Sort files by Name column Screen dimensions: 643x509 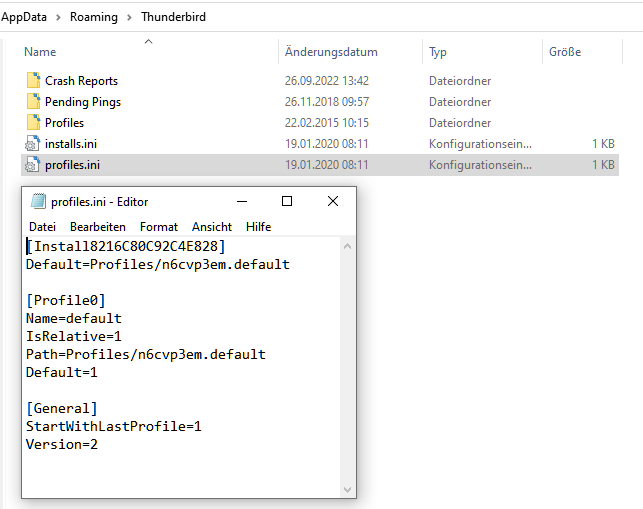click(40, 52)
